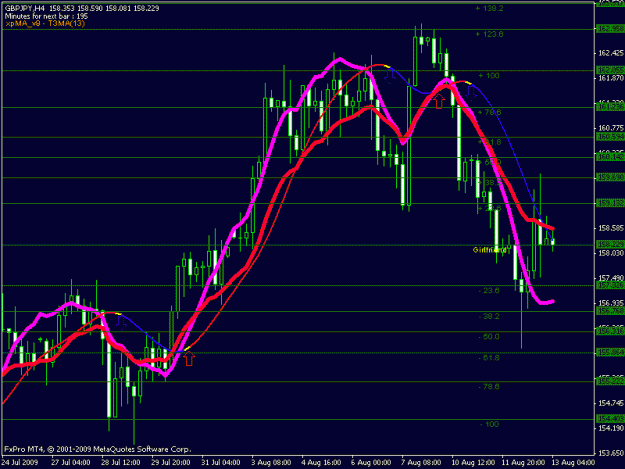Select the + 123.6 Fibonacci level label
Viewport: 625px width, 469px height.
(489, 34)
